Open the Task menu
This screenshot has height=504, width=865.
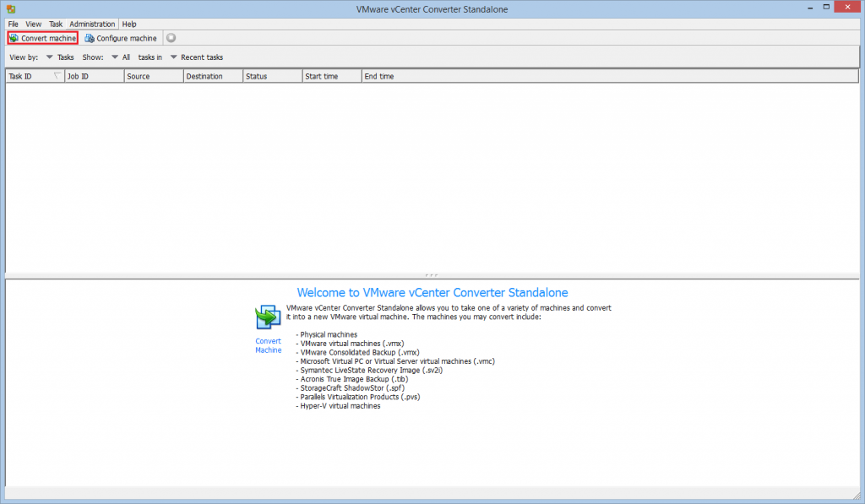point(55,24)
